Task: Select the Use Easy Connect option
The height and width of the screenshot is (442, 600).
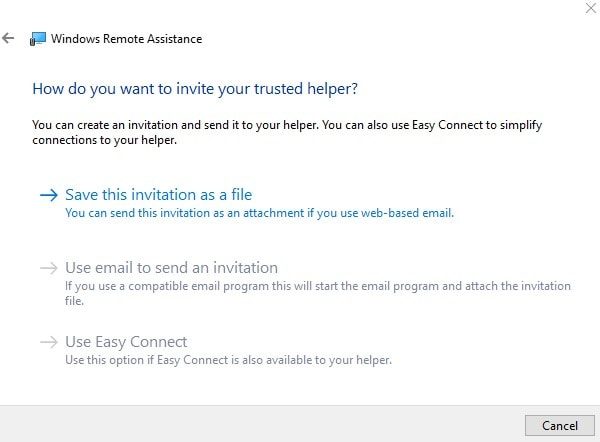Action: (x=126, y=342)
